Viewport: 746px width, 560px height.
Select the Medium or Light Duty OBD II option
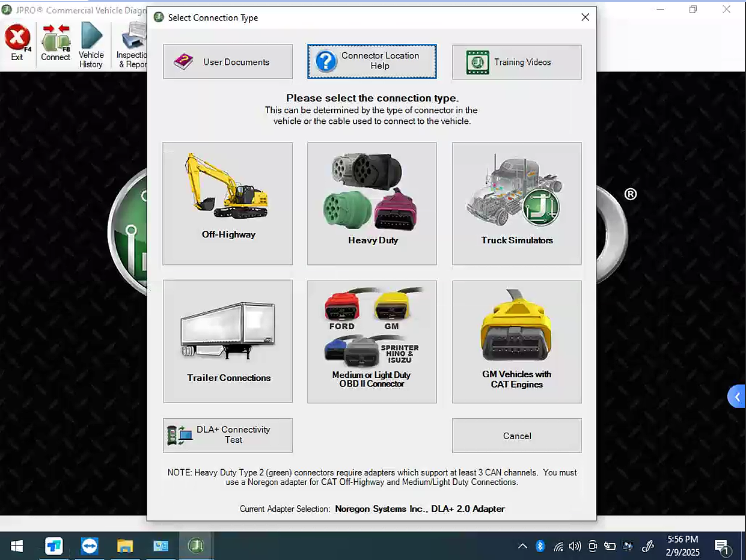371,341
